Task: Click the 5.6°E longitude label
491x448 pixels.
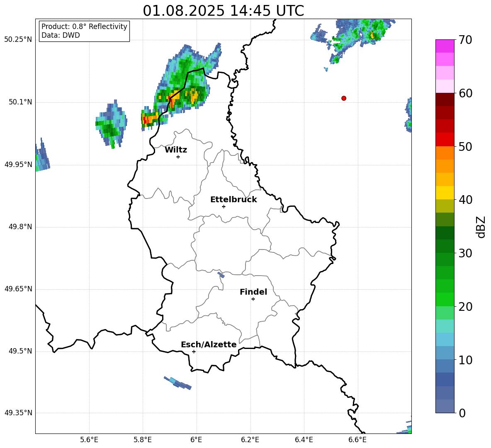Action: pos(89,440)
